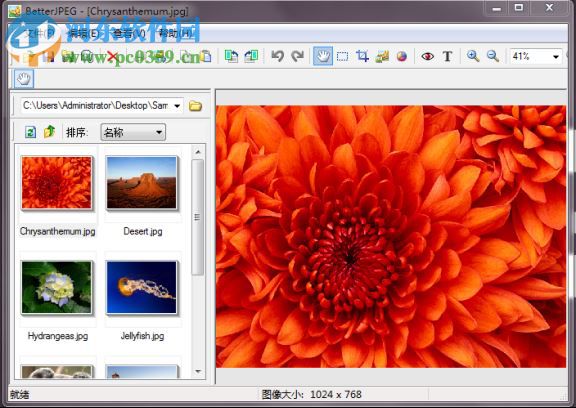
Task: Click the Chrysanthemum.jpg file name
Action: (x=58, y=231)
